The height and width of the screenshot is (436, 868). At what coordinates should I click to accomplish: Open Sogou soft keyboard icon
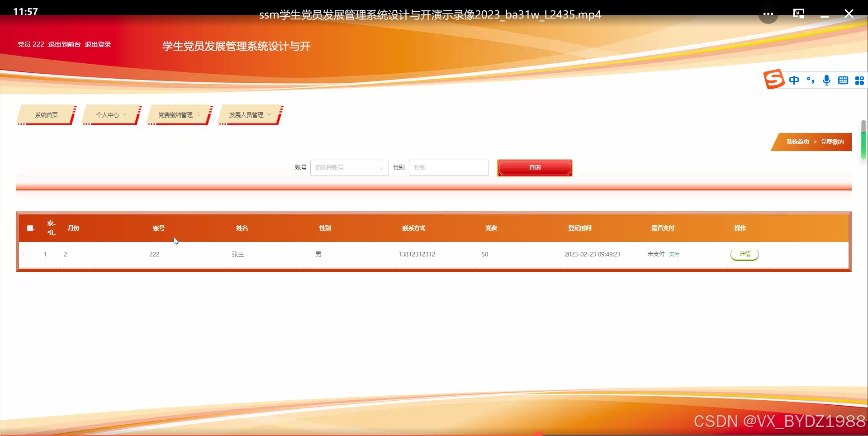coord(843,81)
